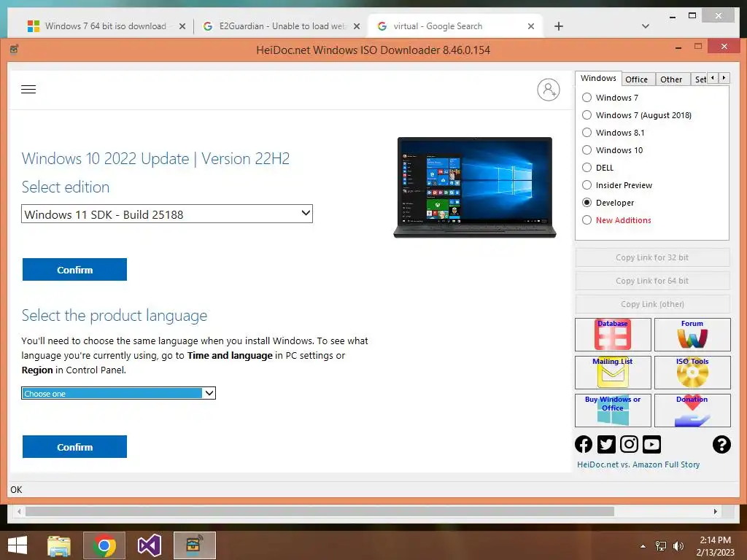Select the Windows 10 radio option

[612, 150]
